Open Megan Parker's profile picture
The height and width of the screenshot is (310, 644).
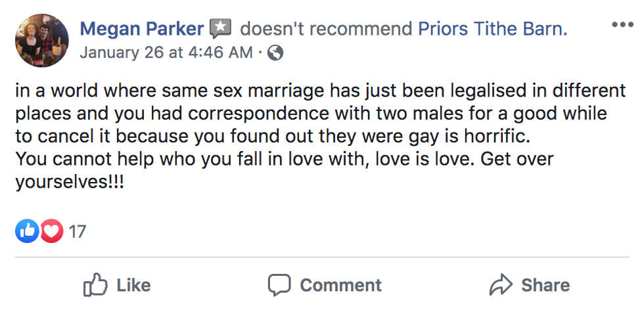41,39
